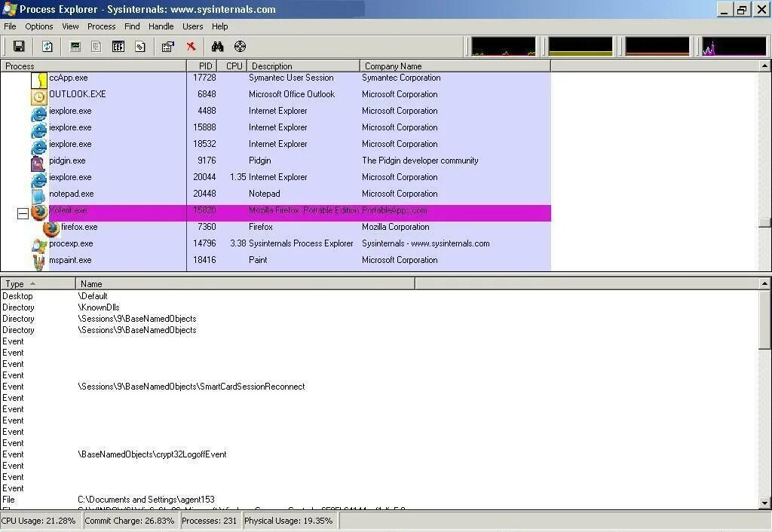
Task: Sort by the Description column header
Action: (303, 66)
